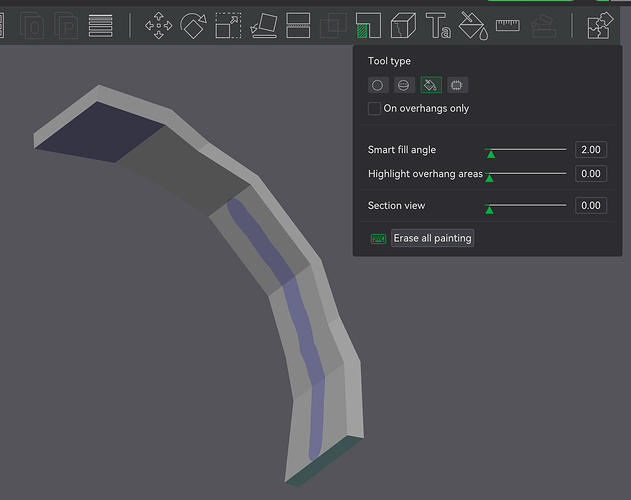The image size is (631, 500).
Task: Activate the Scale tool
Action: (x=228, y=26)
